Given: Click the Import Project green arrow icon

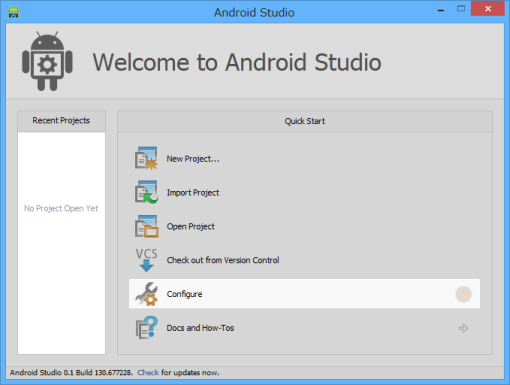Looking at the screenshot, I should [146, 192].
